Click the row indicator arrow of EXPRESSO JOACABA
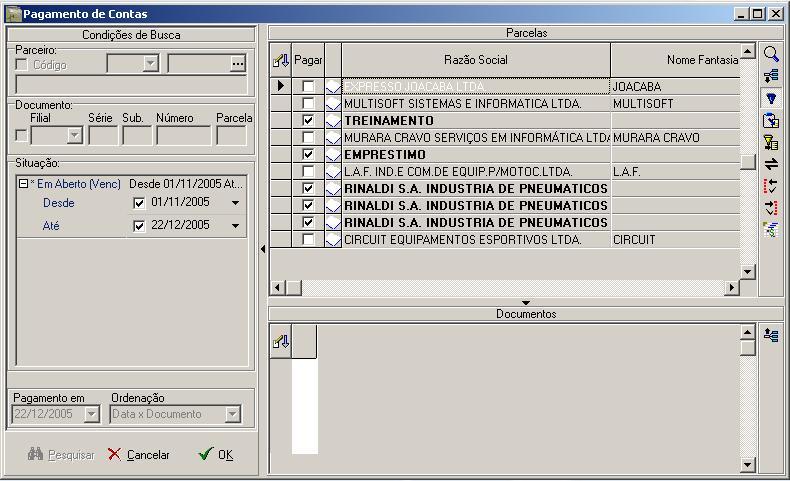 [x=281, y=86]
